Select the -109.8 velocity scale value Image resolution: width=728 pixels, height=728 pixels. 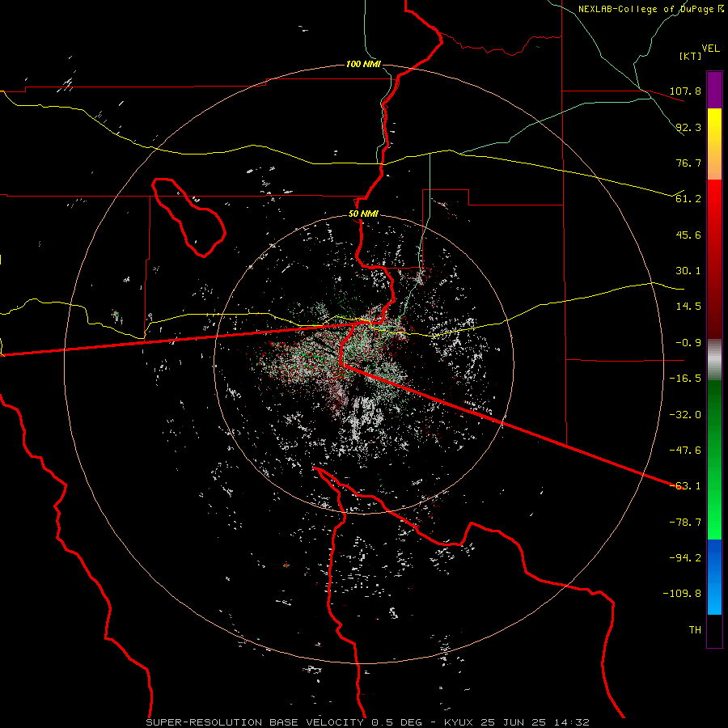pyautogui.click(x=683, y=594)
